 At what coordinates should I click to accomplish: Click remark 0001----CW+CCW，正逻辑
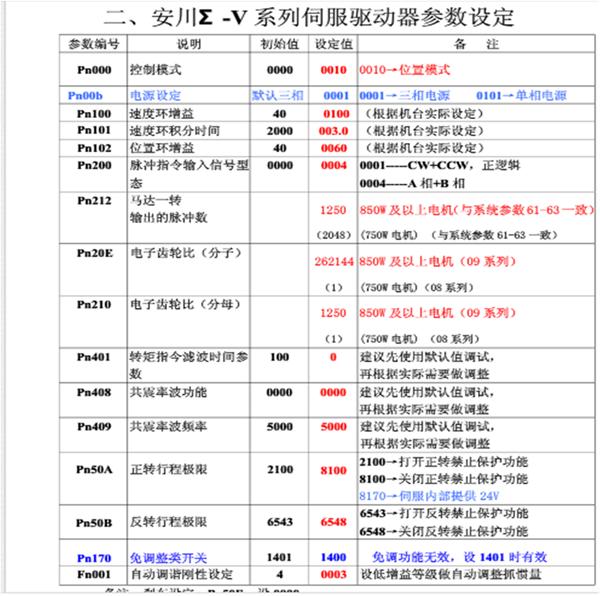coord(440,165)
